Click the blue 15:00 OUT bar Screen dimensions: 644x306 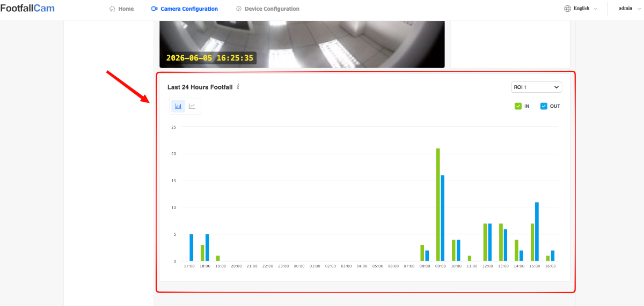point(537,232)
